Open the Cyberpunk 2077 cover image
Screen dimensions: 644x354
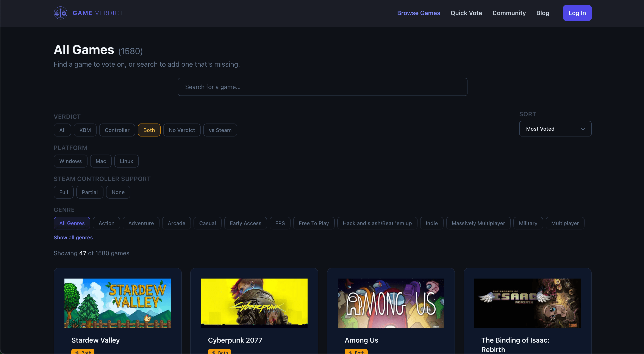pos(254,303)
